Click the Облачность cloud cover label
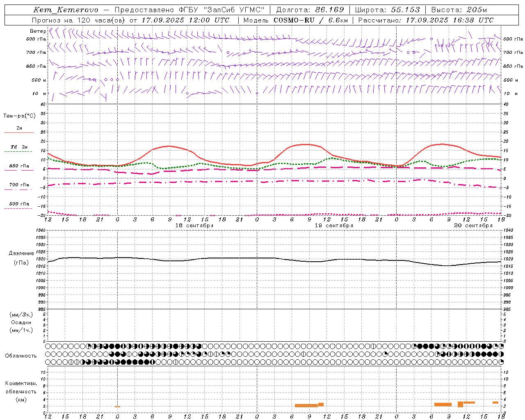525x420 pixels. 21,356
